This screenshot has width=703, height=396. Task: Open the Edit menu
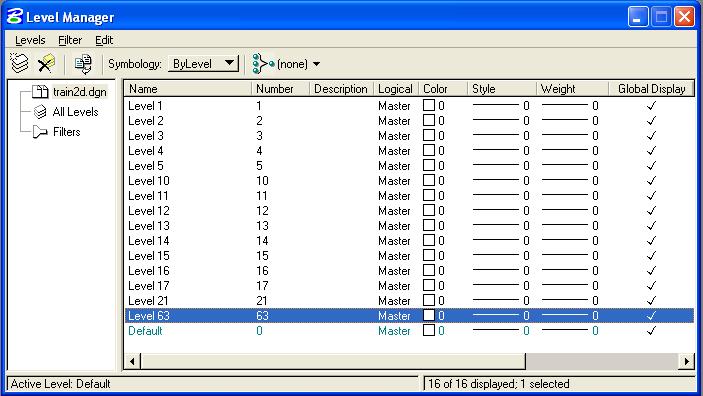click(104, 40)
